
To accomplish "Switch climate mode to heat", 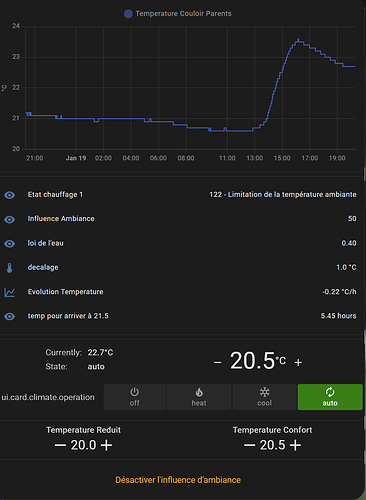I will click(199, 397).
